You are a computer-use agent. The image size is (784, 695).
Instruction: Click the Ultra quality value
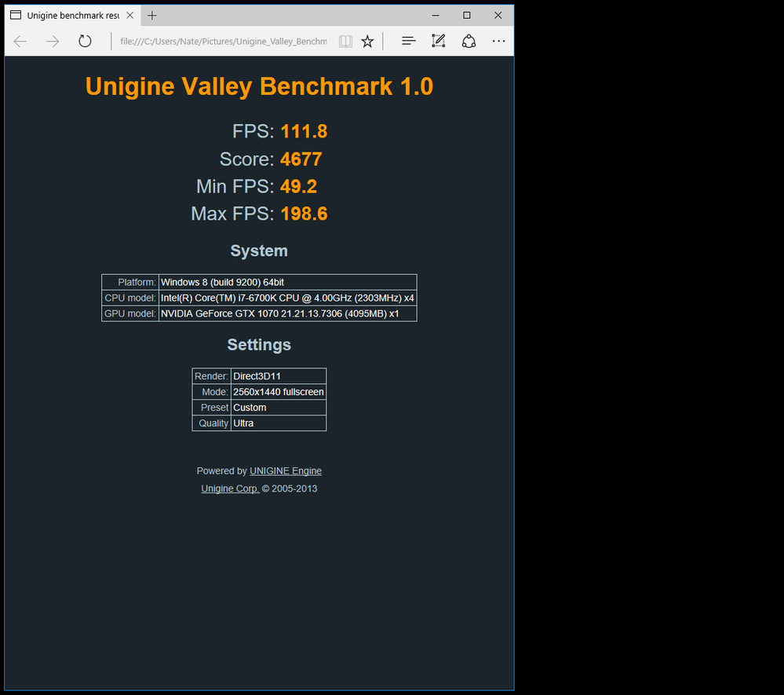tap(279, 422)
